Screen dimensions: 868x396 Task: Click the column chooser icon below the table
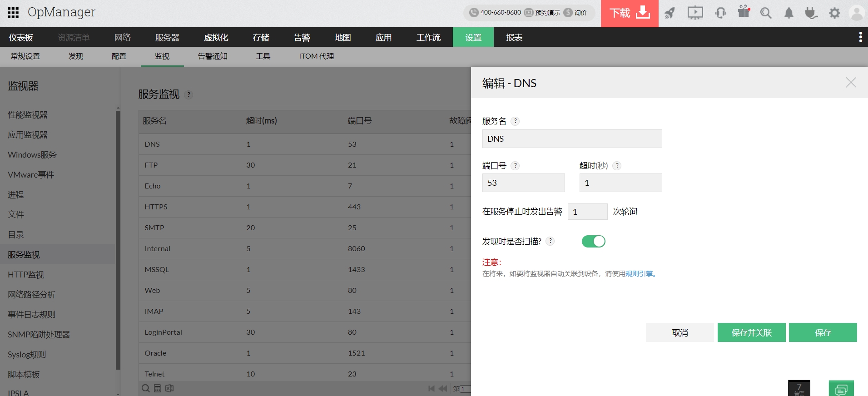coord(158,388)
